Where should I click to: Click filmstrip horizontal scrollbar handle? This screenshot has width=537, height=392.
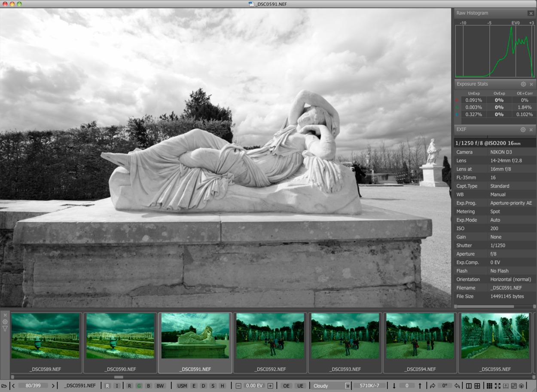[119, 377]
